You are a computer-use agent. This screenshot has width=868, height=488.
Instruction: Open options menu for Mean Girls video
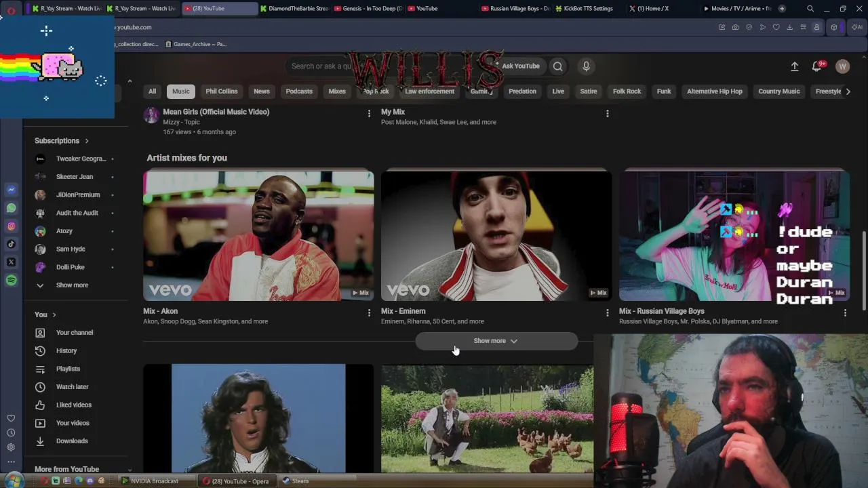(x=369, y=113)
